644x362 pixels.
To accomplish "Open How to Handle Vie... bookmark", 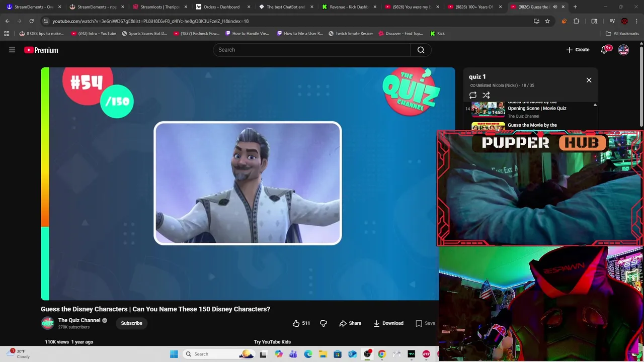I will [247, 34].
